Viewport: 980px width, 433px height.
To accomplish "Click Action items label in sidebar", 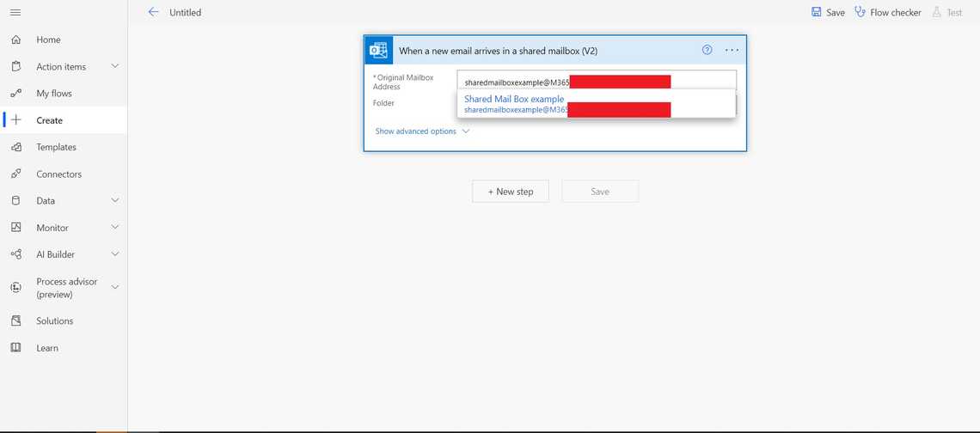I will (61, 66).
